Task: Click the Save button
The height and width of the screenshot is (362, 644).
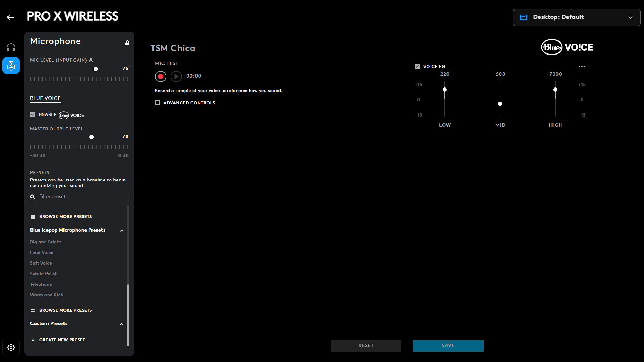Action: (x=448, y=346)
